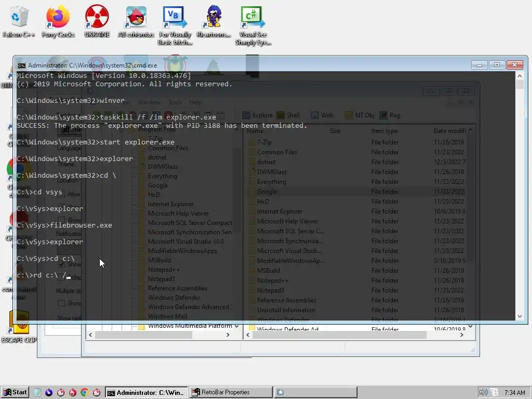Switch to RetroBar Properties taskbar button
Image resolution: width=532 pixels, height=399 pixels.
click(231, 393)
